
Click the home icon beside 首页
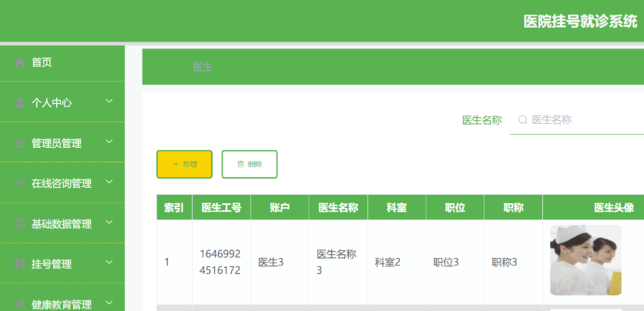click(20, 63)
